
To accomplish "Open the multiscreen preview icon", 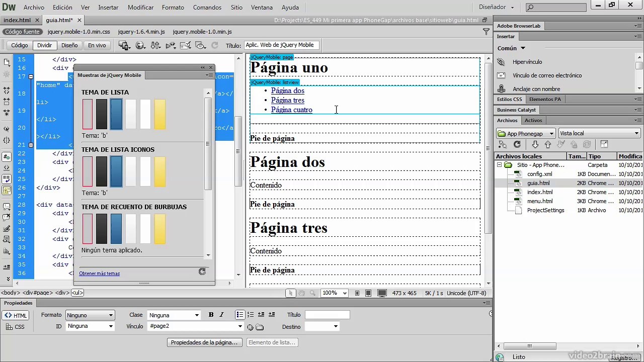I will click(x=124, y=45).
